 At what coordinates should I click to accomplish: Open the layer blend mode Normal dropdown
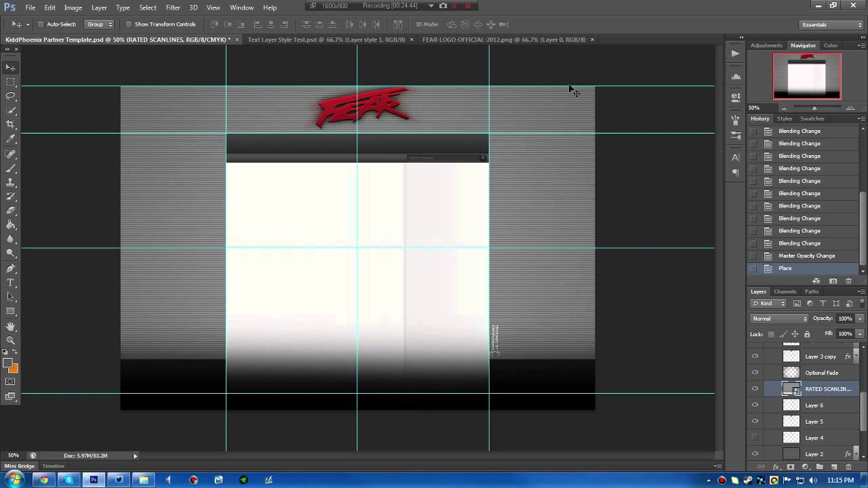coord(780,319)
